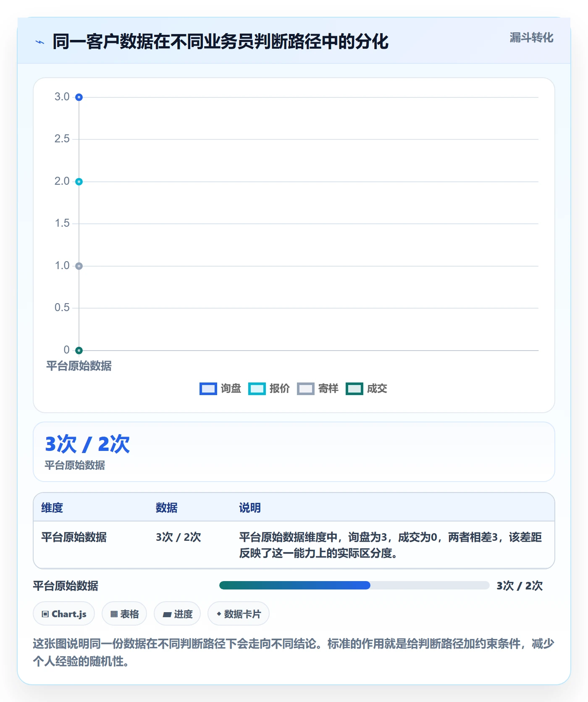The height and width of the screenshot is (702, 588).
Task: Click the grid icon in 表格 chip
Action: (x=114, y=614)
